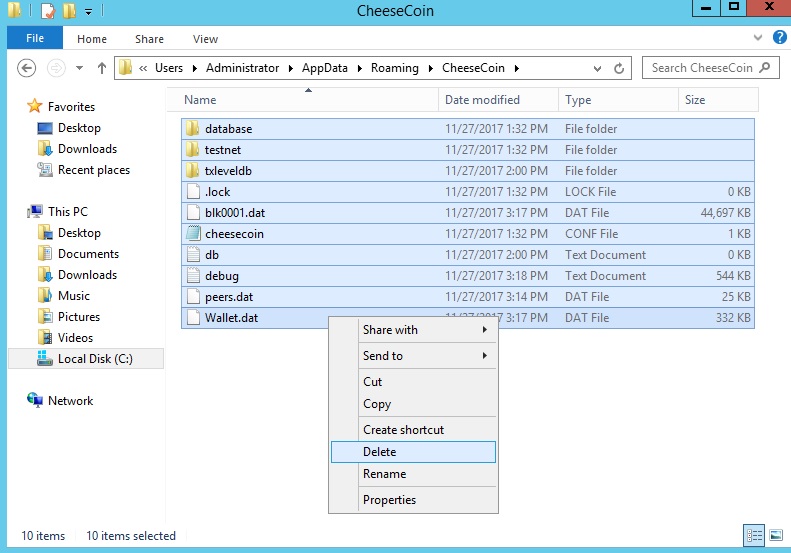Choose Rename from context menu

pos(413,474)
